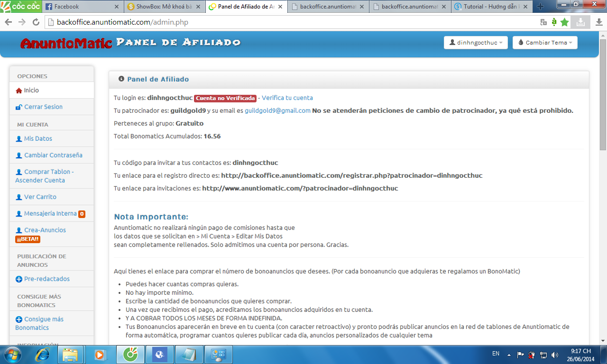Switch to the Tutorial - Hướng dẫn tab
The width and height of the screenshot is (607, 364).
(x=491, y=7)
